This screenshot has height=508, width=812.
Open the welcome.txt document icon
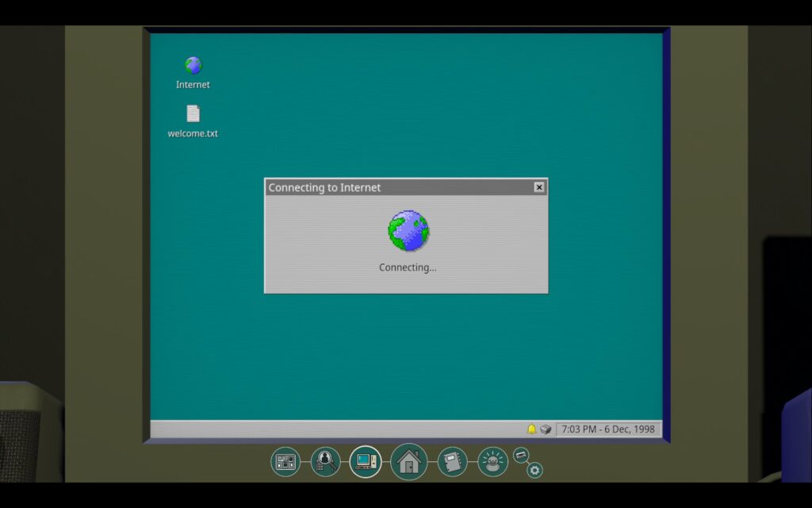pyautogui.click(x=193, y=114)
